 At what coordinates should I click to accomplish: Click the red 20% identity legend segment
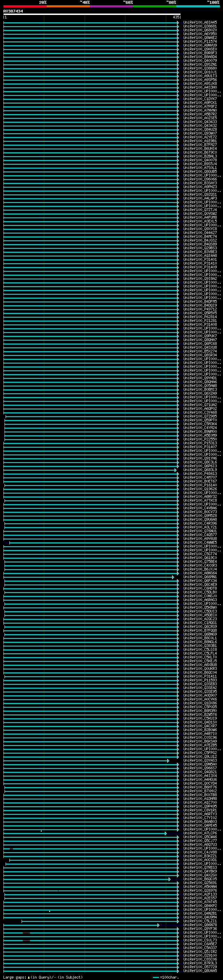coord(25,6)
